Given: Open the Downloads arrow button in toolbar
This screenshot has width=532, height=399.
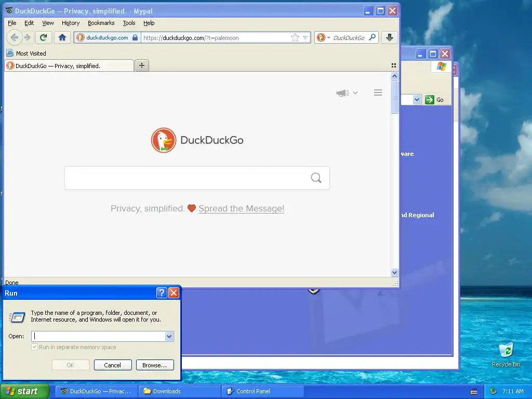Looking at the screenshot, I should pyautogui.click(x=390, y=37).
